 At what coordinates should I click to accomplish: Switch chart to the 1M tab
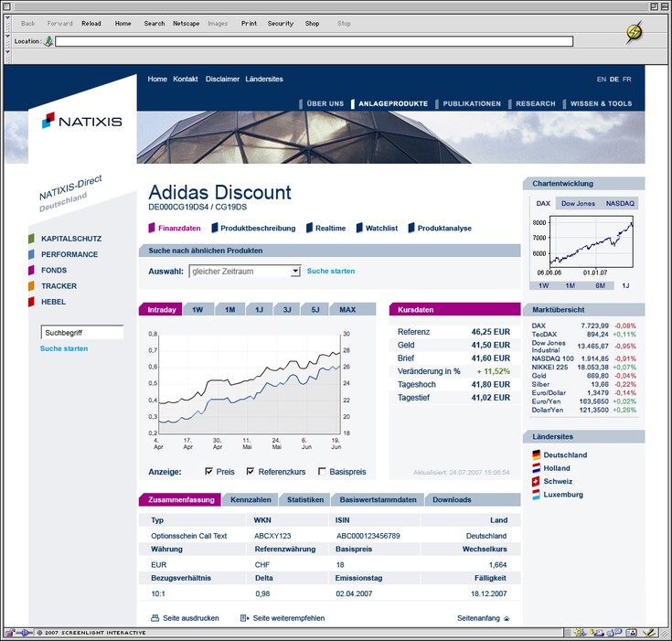pyautogui.click(x=230, y=310)
